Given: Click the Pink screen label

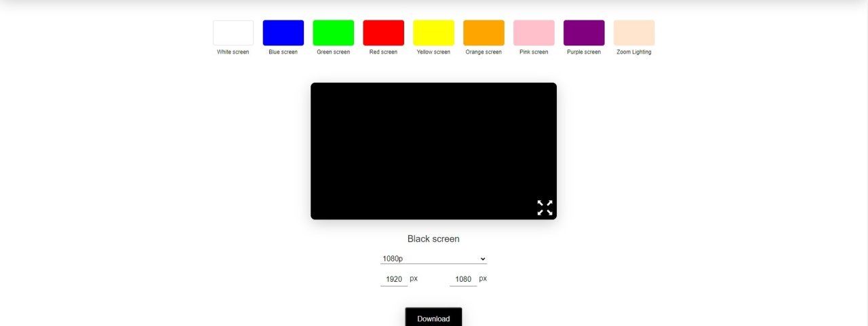Looking at the screenshot, I should tap(534, 52).
